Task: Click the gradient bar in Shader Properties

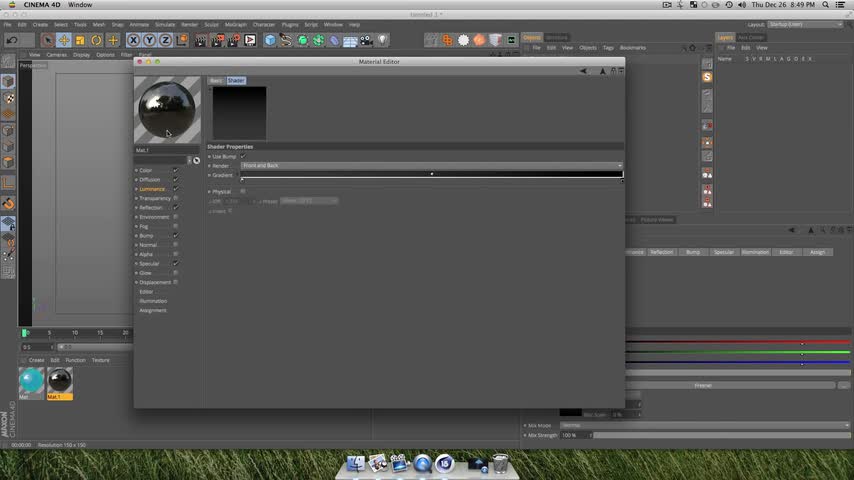Action: (x=431, y=174)
